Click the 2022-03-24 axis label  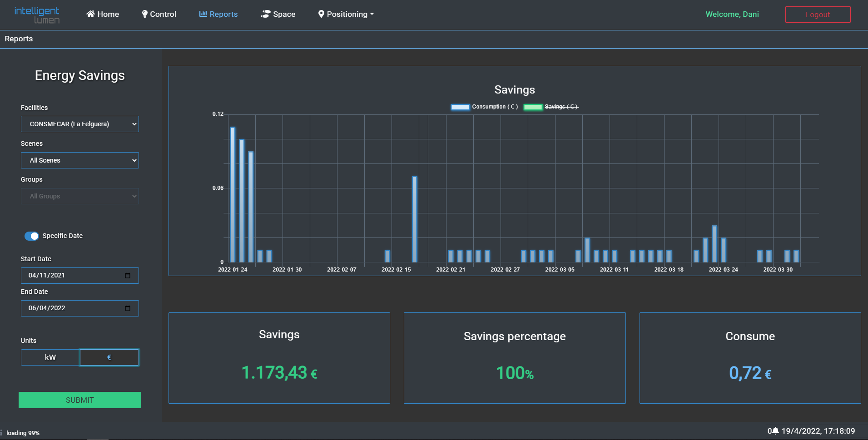point(724,270)
